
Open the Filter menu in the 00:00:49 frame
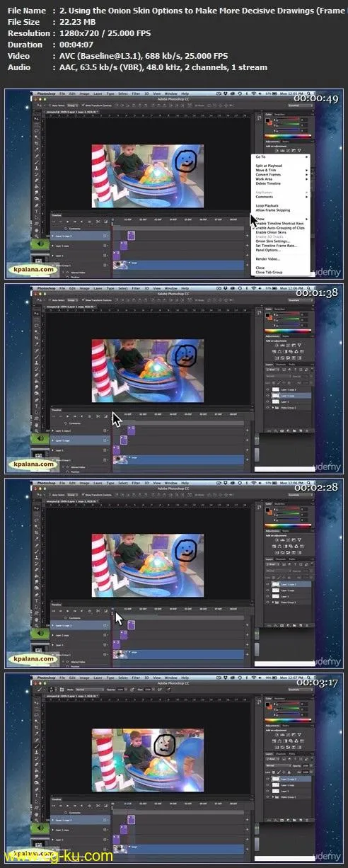tap(136, 93)
